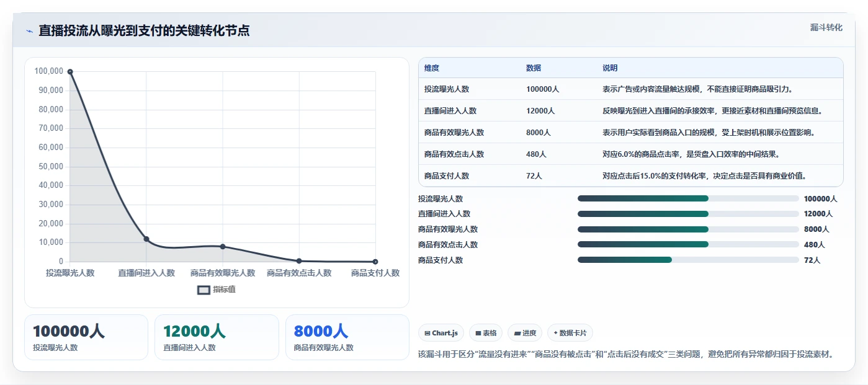This screenshot has width=868, height=385.
Task: Click the 商品支付人数 label in progress list
Action: coord(441,260)
